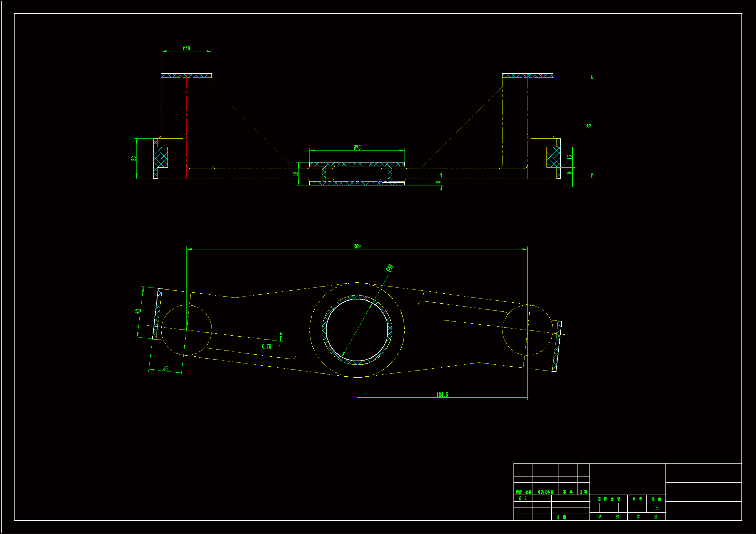
Task: Select the Ø75 dimension label
Action: 357,148
